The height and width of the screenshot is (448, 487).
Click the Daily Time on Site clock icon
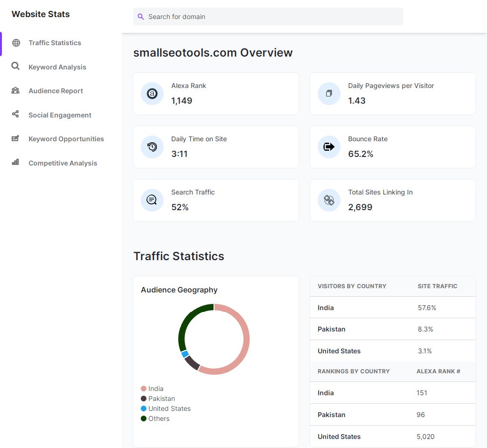[152, 147]
